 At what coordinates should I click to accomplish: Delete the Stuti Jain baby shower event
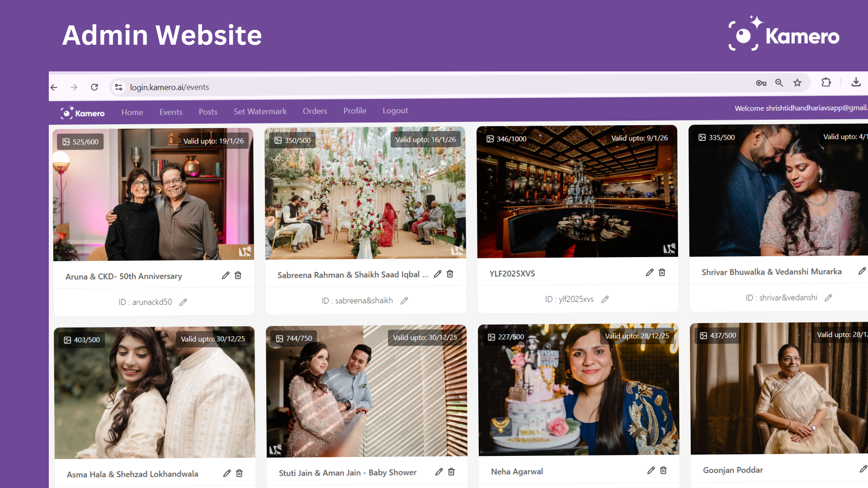click(x=451, y=472)
